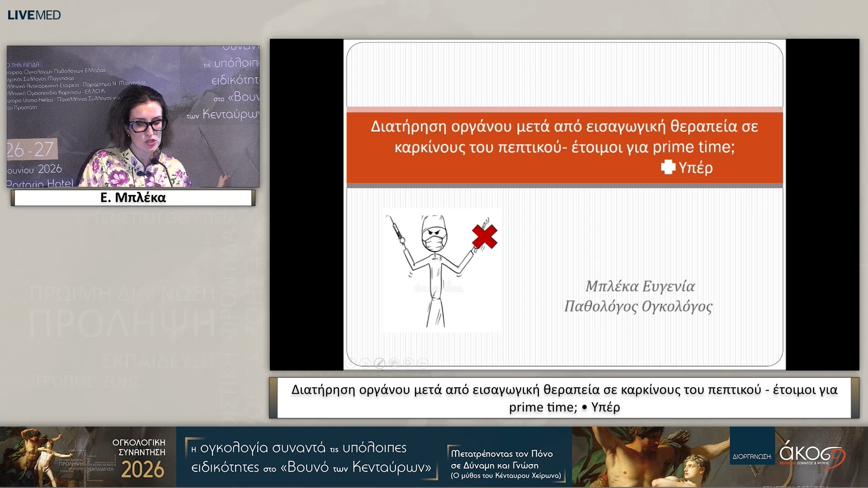The height and width of the screenshot is (488, 868).
Task: Open the more slideshow options icon
Action: 423,363
